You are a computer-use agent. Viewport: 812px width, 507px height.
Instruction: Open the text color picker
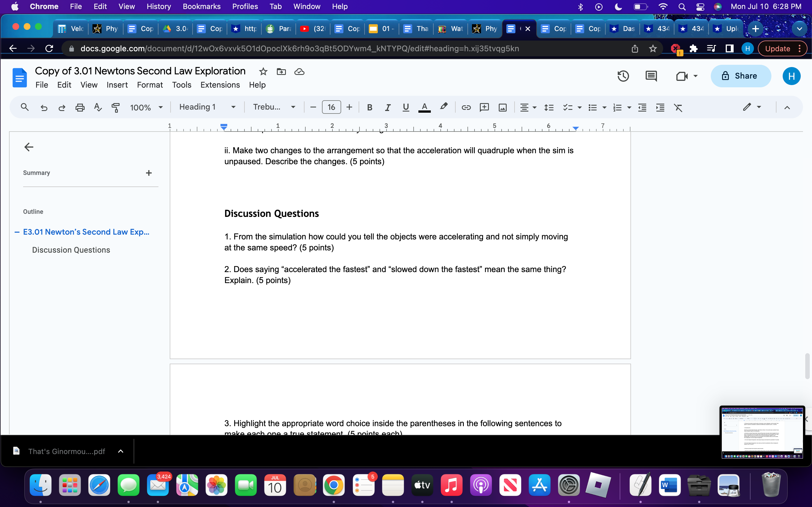pos(424,107)
